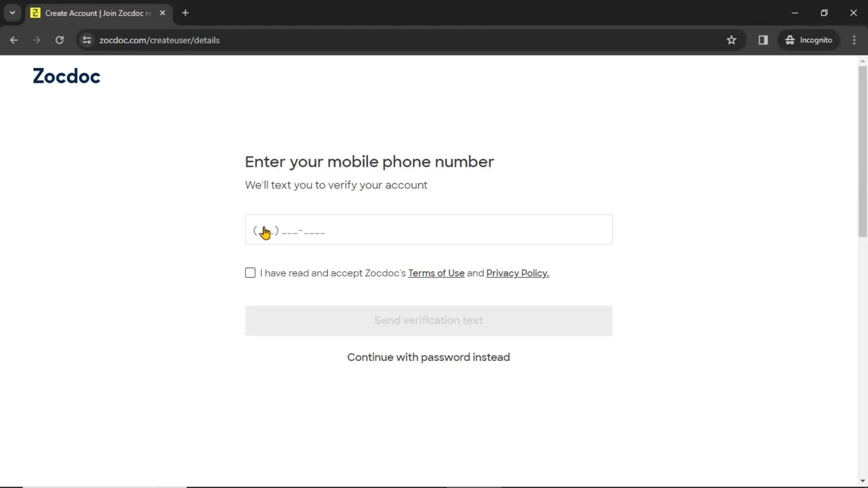Reload the current page
Screen dimensions: 868x488
coord(59,40)
